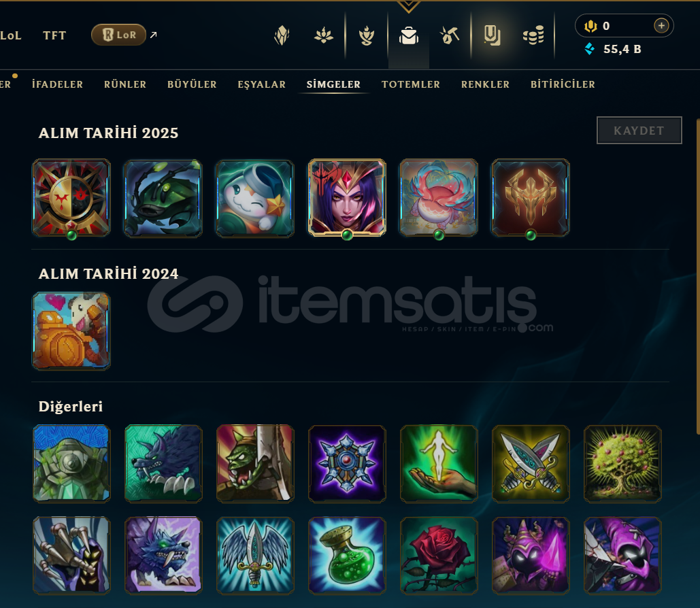Viewport: 700px width, 608px height.
Task: Pick the pixel Poro coin icon
Action: tap(71, 331)
